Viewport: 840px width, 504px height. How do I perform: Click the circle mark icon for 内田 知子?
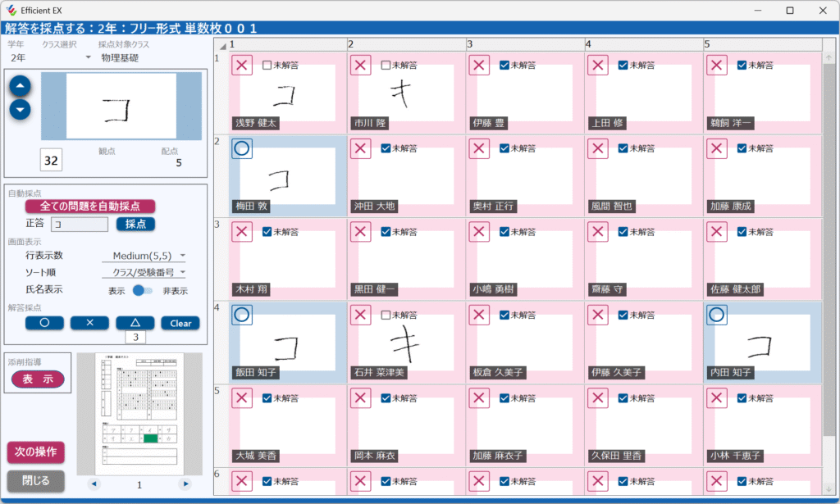coord(717,315)
